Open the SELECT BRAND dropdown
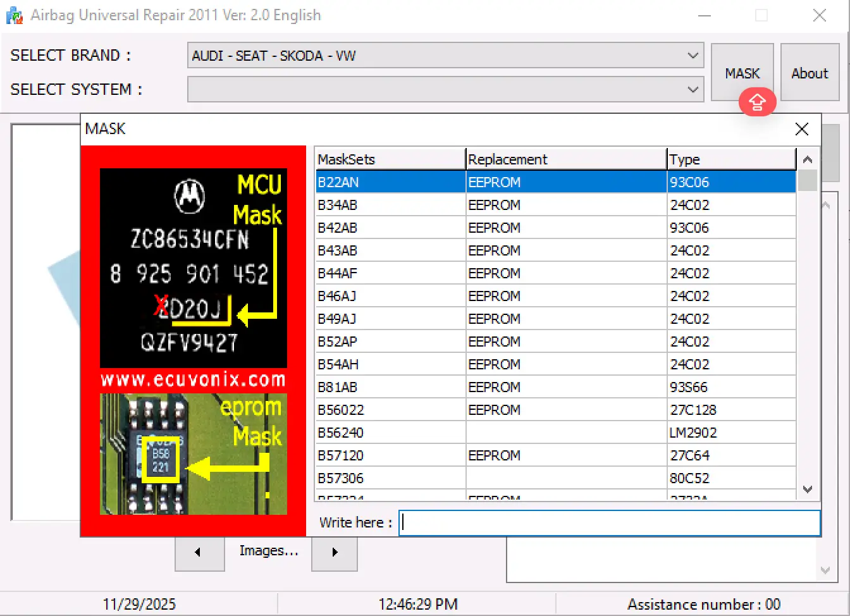Image resolution: width=850 pixels, height=616 pixels. pyautogui.click(x=693, y=56)
